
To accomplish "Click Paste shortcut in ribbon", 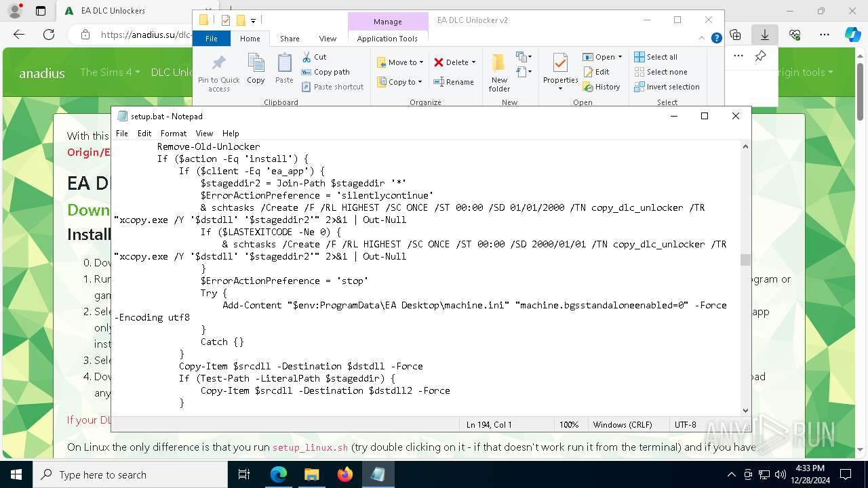I will 332,87.
